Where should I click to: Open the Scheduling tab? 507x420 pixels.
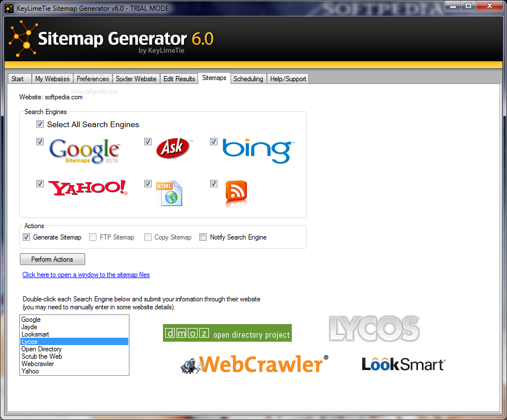248,78
